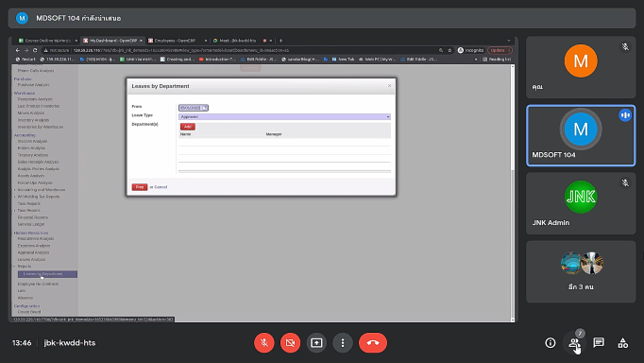Click shared page vertical scrollbar
Viewport: 644px width, 363px height.
(512, 193)
